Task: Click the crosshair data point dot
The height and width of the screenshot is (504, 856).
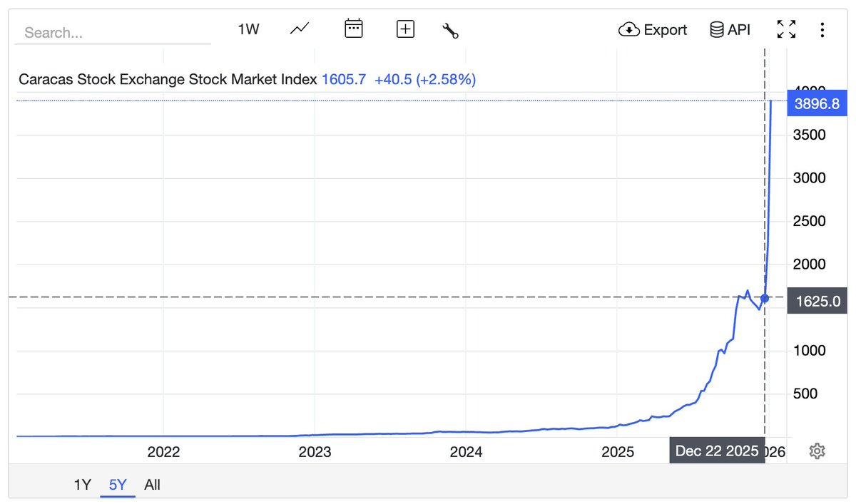Action: pos(765,298)
